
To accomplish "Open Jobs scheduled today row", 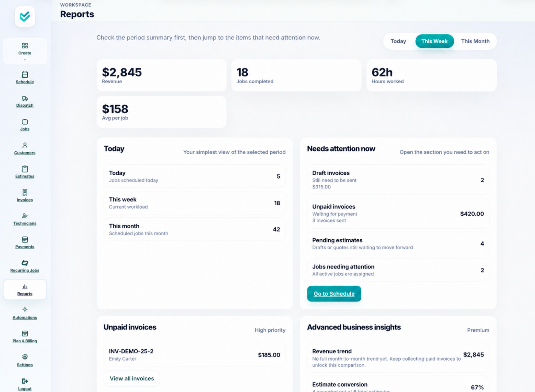I will click(195, 176).
